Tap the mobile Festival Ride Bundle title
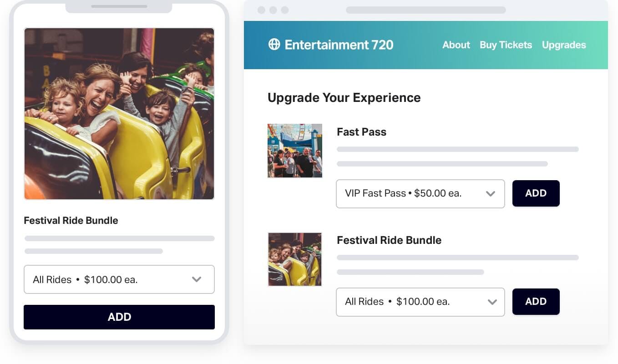The image size is (618, 364). point(71,221)
